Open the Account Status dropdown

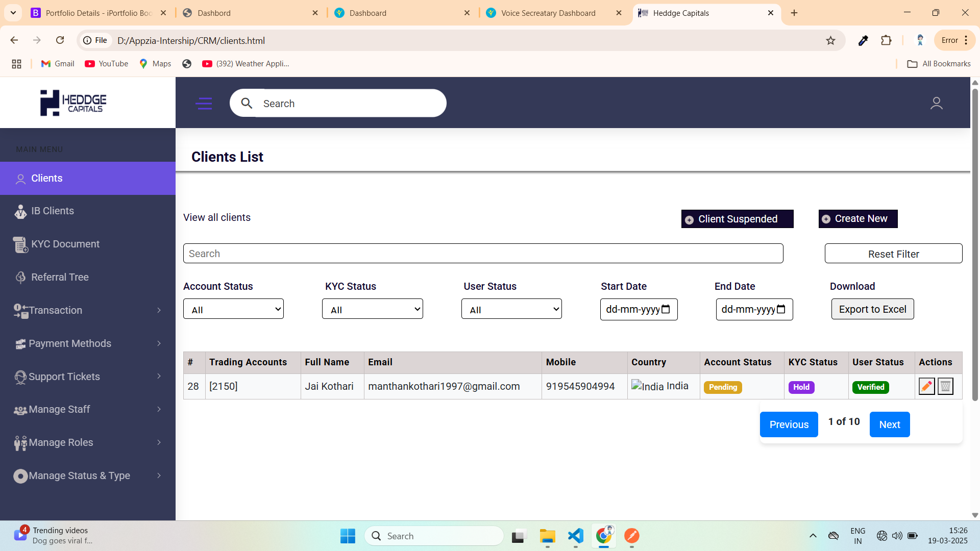point(233,309)
